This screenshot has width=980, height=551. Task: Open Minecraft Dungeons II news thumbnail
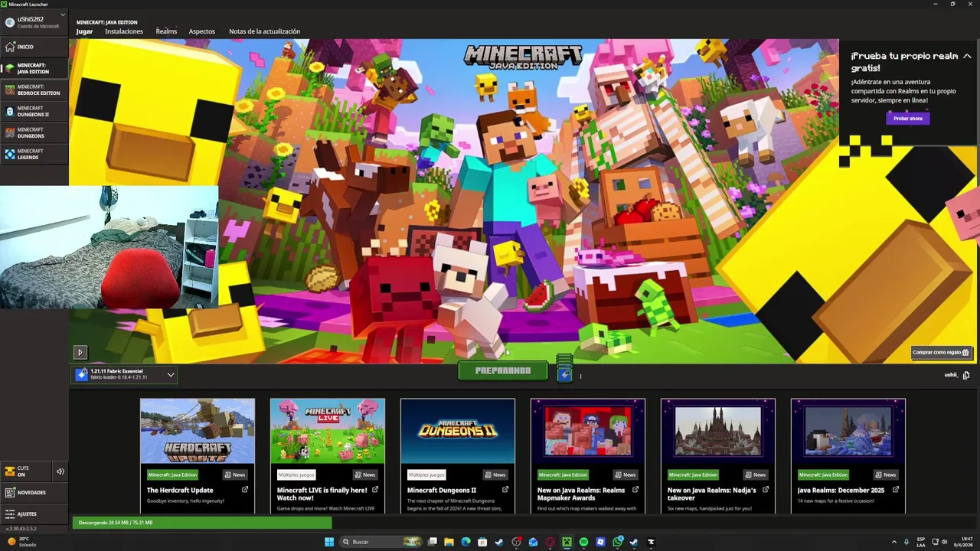point(458,431)
